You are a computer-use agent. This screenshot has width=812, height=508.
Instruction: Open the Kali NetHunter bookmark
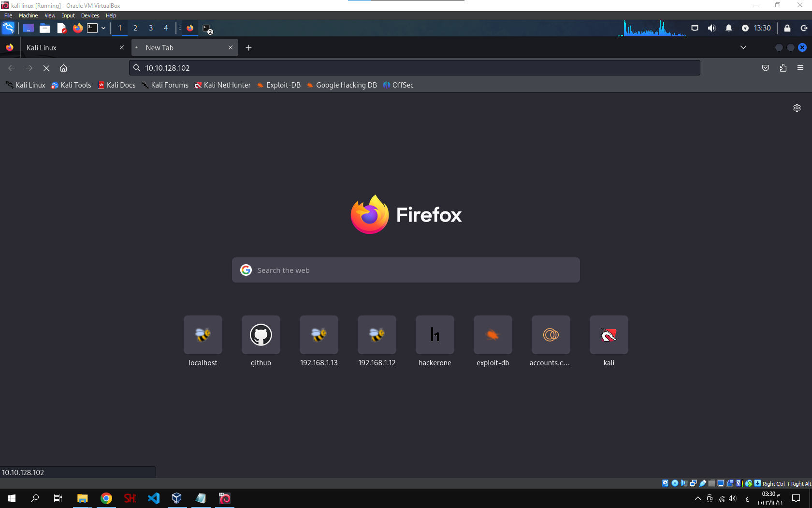[222, 85]
